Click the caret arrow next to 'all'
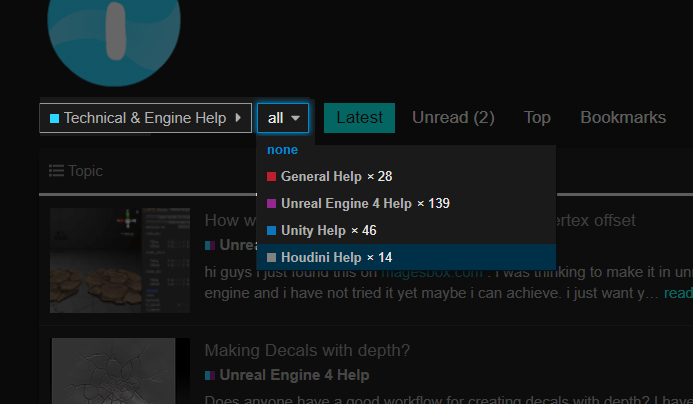The image size is (693, 404). tap(295, 118)
